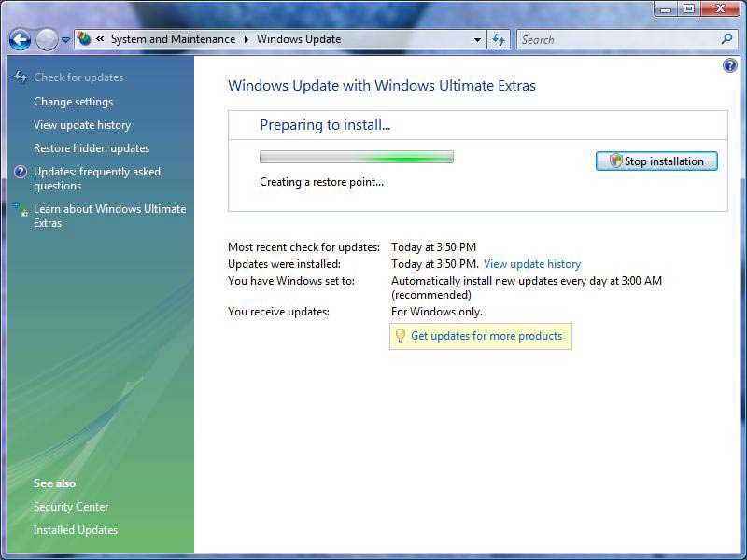Open Help with the blue question icon
The width and height of the screenshot is (747, 560).
[x=729, y=65]
